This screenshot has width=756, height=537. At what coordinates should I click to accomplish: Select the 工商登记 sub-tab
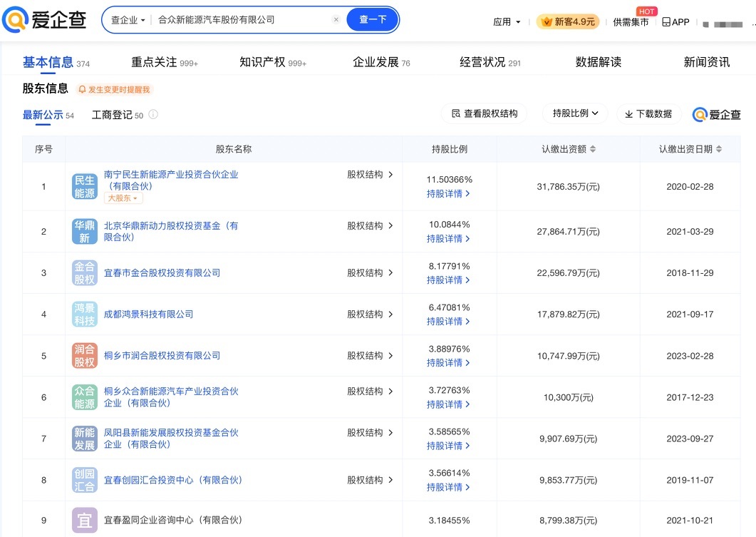pos(118,115)
